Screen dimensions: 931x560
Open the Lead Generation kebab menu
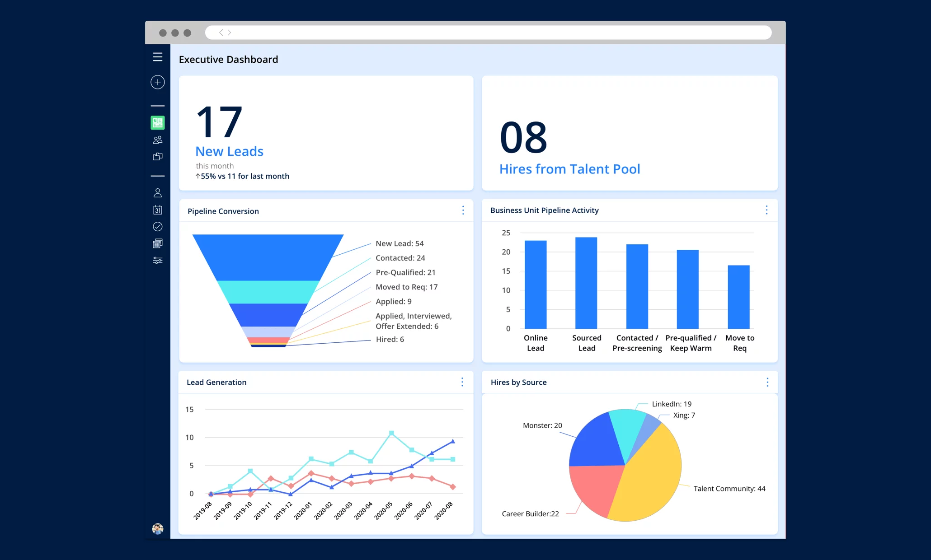pyautogui.click(x=462, y=382)
